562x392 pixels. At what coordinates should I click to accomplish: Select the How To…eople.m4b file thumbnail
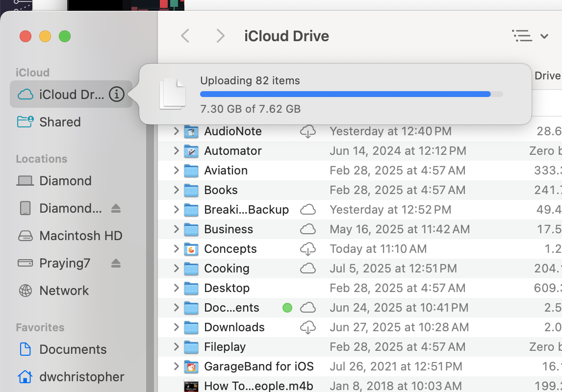click(x=191, y=386)
